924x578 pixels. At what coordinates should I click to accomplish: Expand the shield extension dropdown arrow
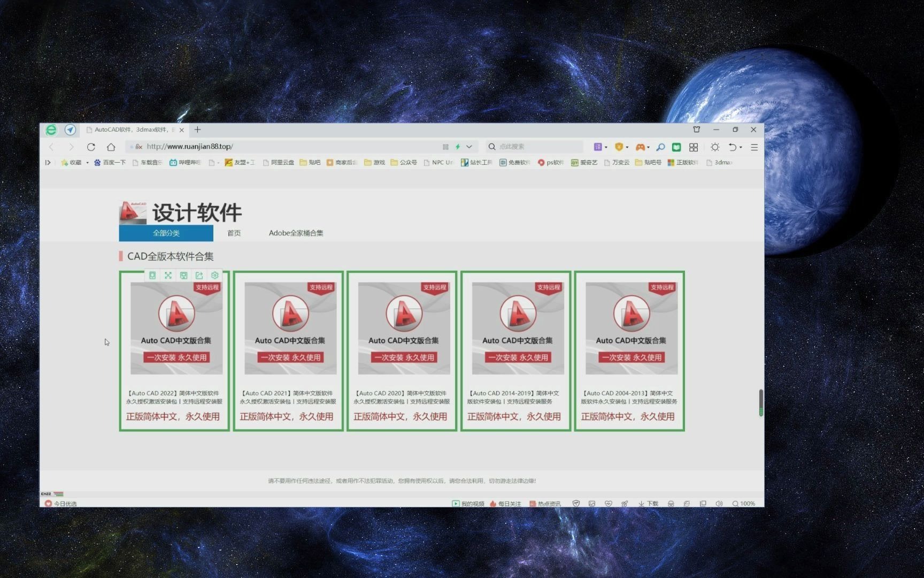click(x=627, y=147)
